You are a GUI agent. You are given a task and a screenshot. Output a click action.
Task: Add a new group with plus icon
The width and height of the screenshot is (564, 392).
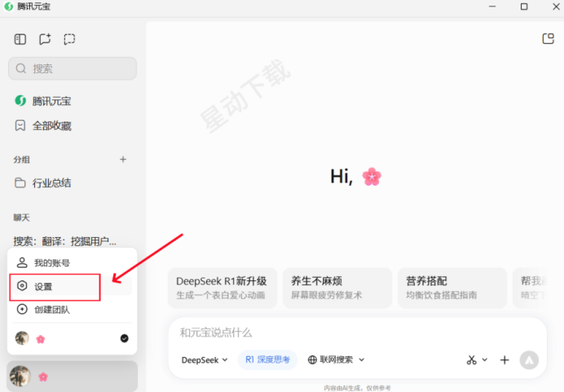point(123,159)
